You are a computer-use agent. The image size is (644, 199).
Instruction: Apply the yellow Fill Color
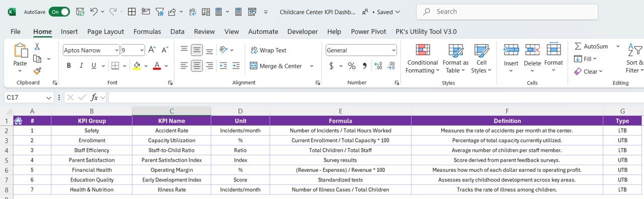[x=137, y=66]
